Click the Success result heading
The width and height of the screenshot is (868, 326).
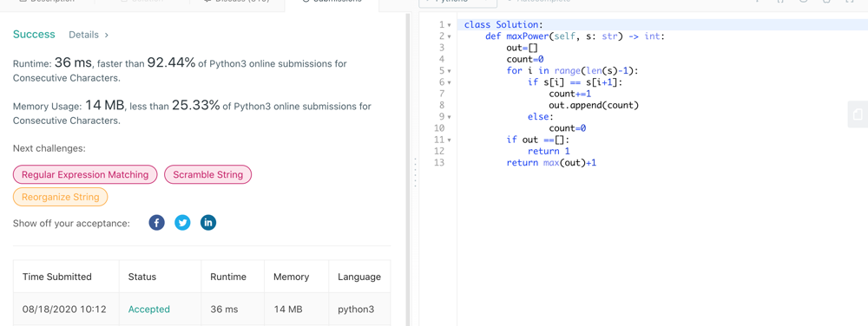pyautogui.click(x=35, y=35)
